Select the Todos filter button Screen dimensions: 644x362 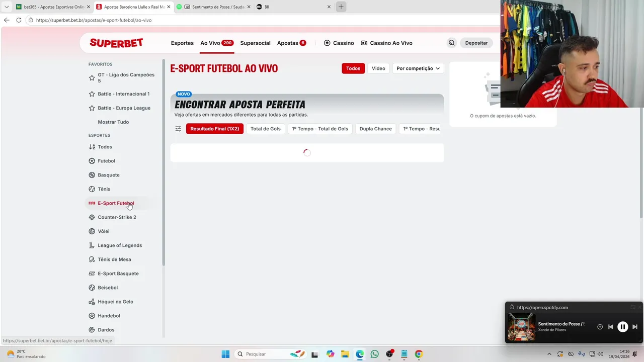point(353,68)
